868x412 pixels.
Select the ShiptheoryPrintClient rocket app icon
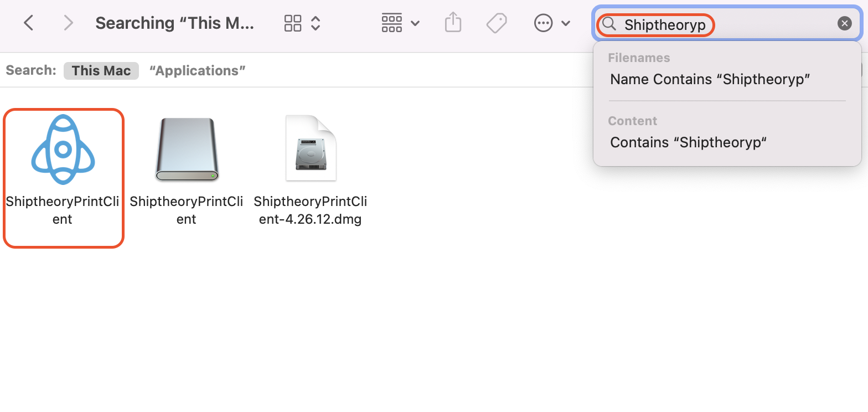(63, 149)
